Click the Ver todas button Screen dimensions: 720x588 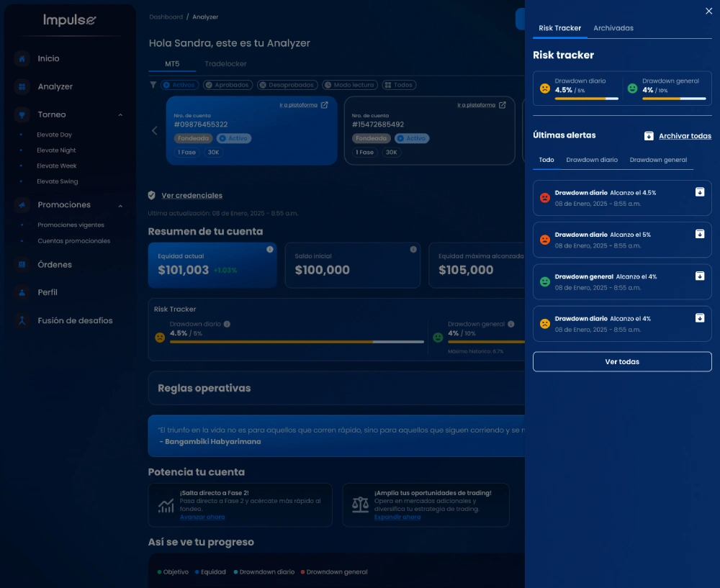pyautogui.click(x=622, y=362)
